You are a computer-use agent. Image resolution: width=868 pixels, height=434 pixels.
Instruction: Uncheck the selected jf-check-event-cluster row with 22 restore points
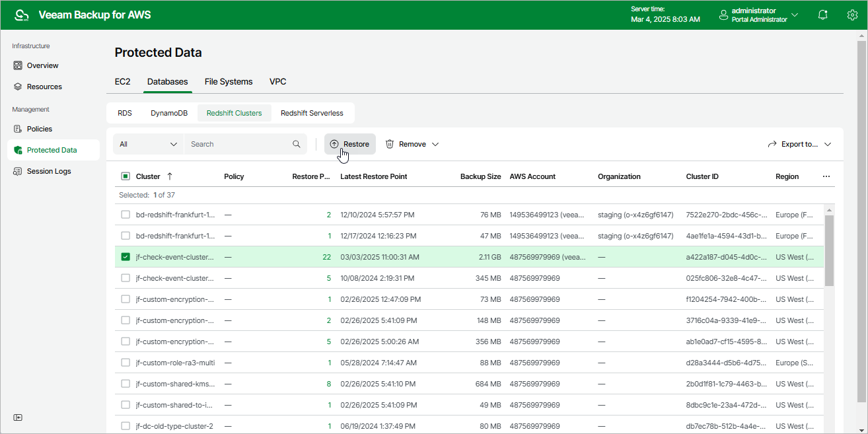(126, 257)
